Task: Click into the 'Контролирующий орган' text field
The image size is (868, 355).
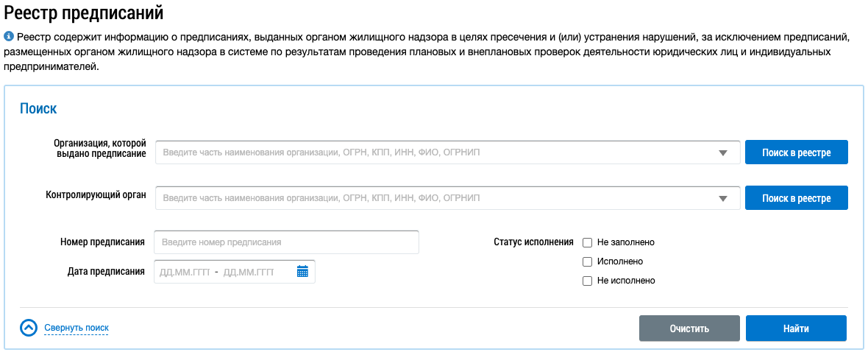Action: coord(434,198)
